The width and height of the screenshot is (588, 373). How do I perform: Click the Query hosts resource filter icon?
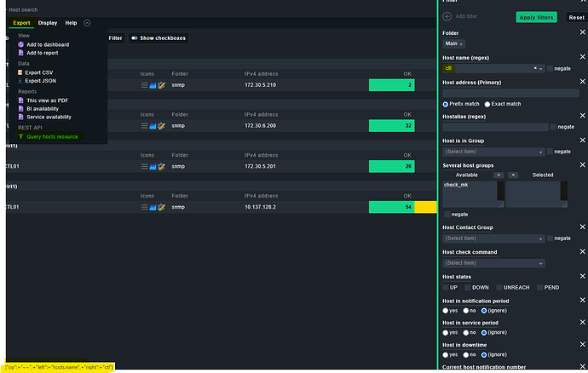21,136
